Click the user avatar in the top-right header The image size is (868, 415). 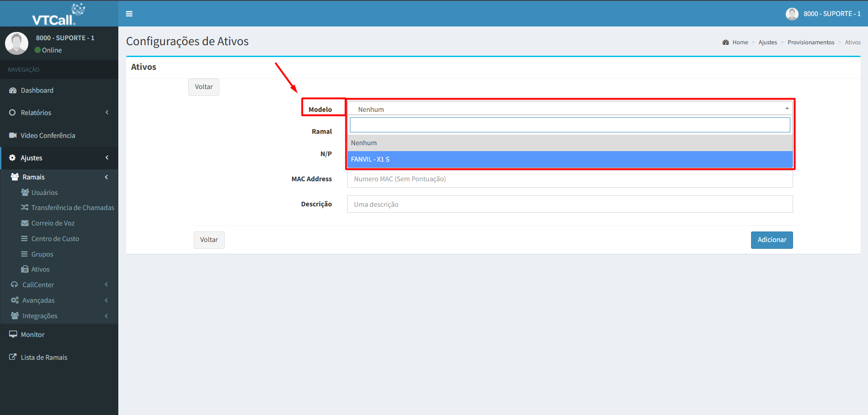click(792, 14)
